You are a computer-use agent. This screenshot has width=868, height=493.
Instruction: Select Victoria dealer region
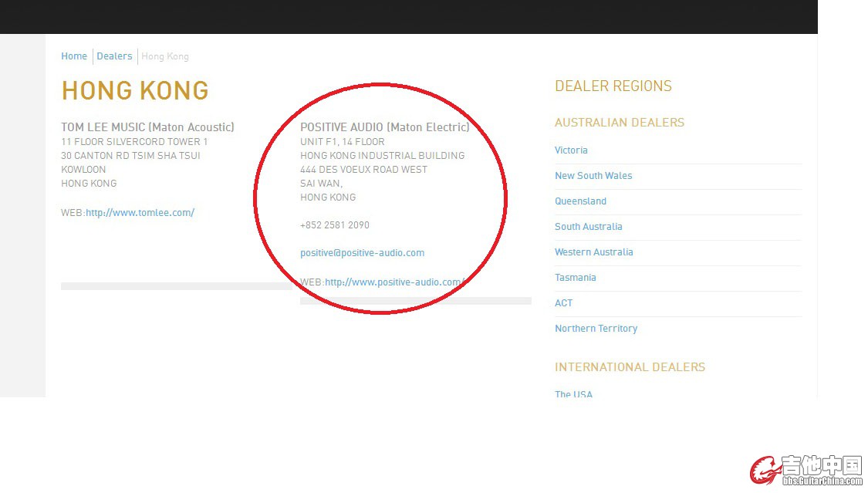pyautogui.click(x=571, y=150)
